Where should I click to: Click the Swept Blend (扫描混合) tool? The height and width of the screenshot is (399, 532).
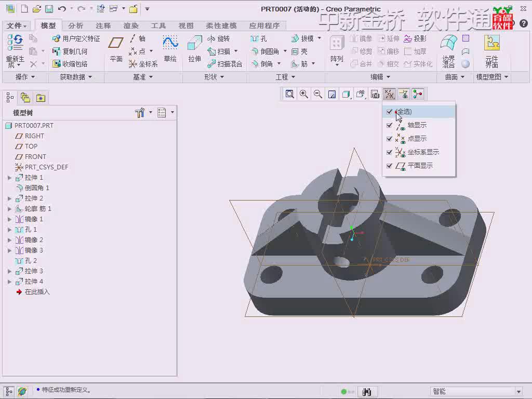225,64
